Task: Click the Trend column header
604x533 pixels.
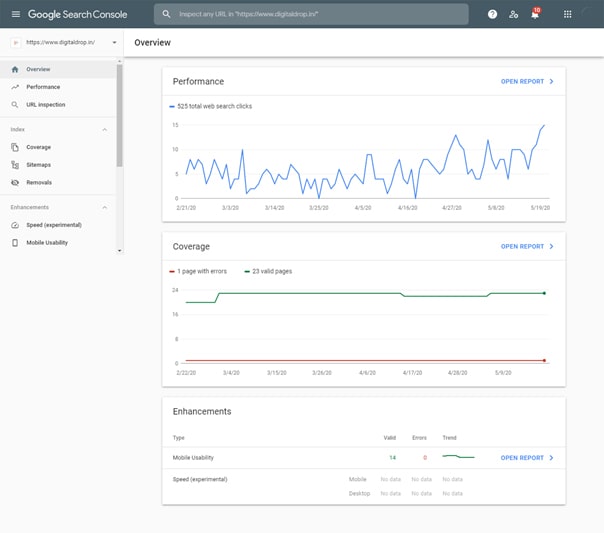Action: tap(450, 438)
